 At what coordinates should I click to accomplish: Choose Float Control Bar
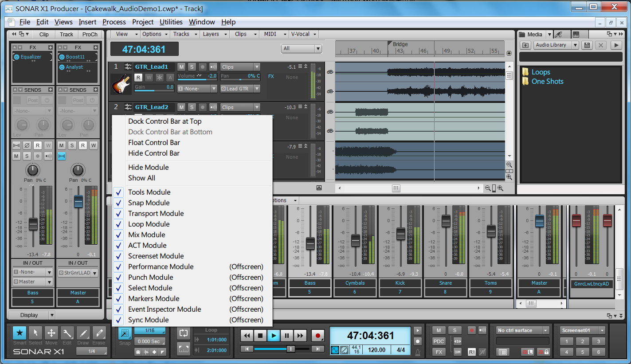(154, 142)
